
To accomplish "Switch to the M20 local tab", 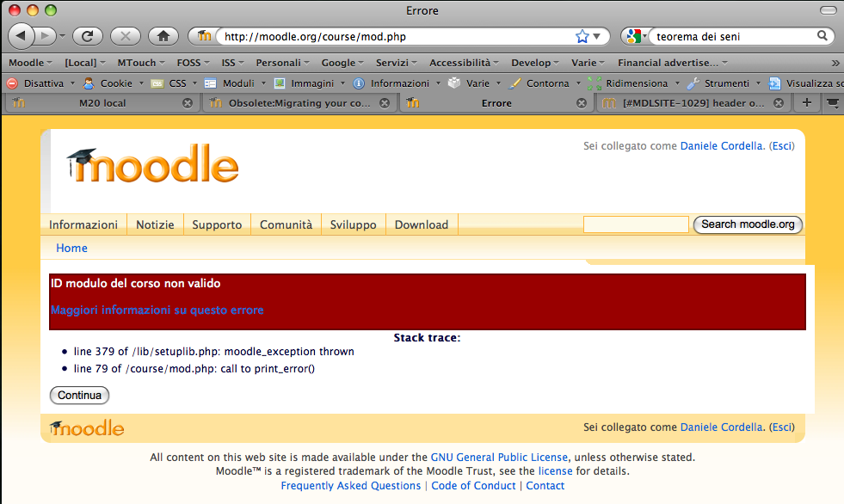I will 102,102.
